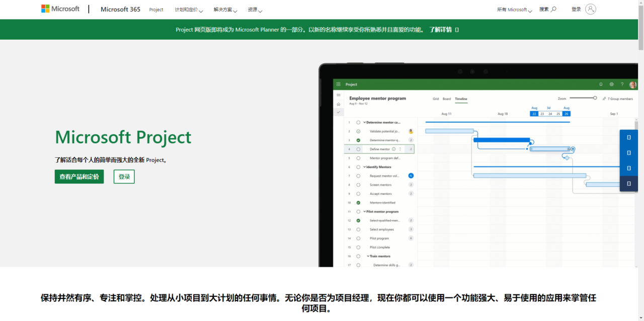Image resolution: width=644 pixels, height=321 pixels.
Task: Switch to the Board tab
Action: pyautogui.click(x=447, y=99)
